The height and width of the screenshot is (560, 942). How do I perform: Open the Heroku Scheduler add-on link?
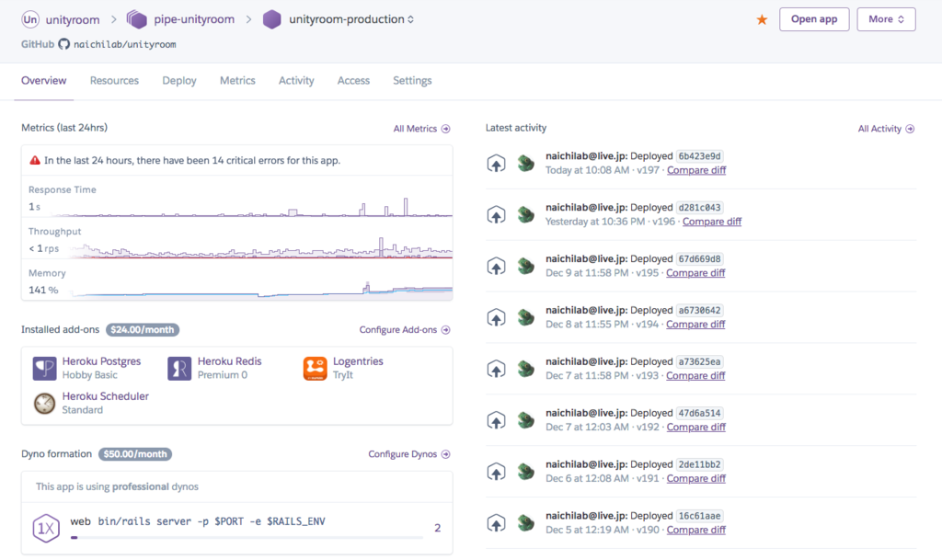pos(105,396)
